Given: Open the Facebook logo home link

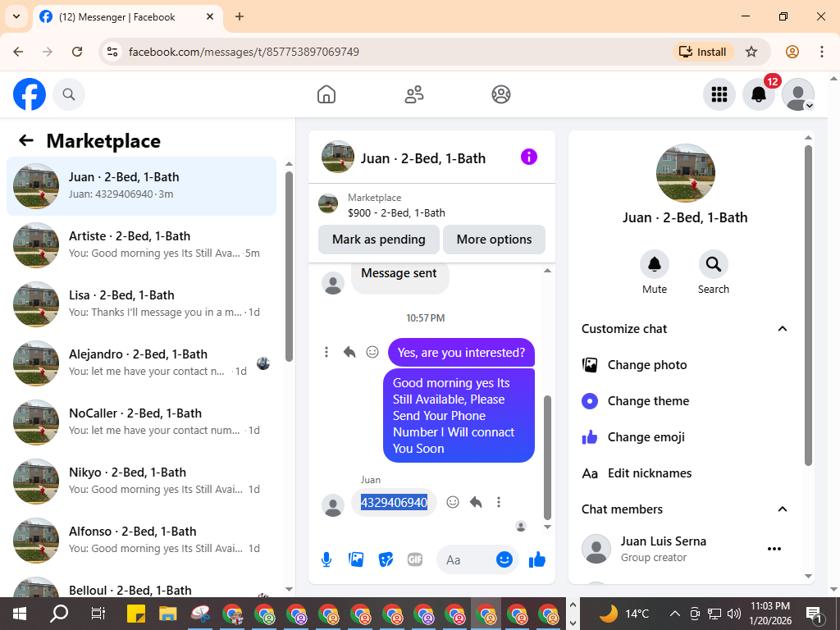Looking at the screenshot, I should point(30,94).
